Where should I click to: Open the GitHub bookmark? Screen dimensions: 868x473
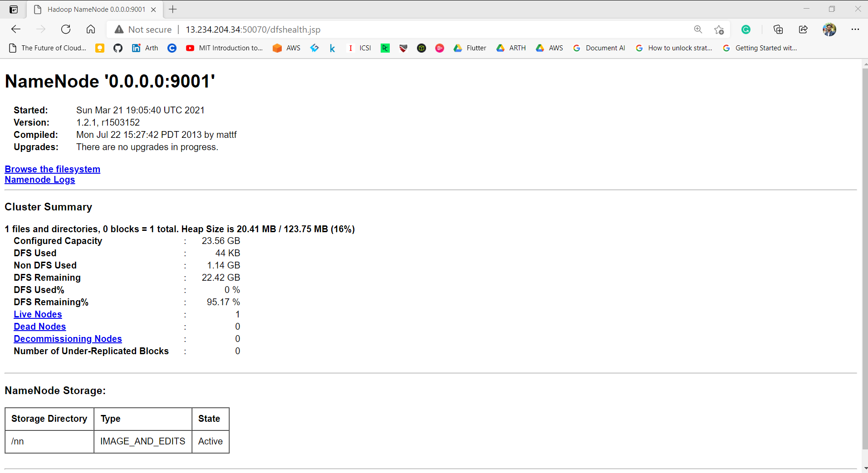coord(118,48)
